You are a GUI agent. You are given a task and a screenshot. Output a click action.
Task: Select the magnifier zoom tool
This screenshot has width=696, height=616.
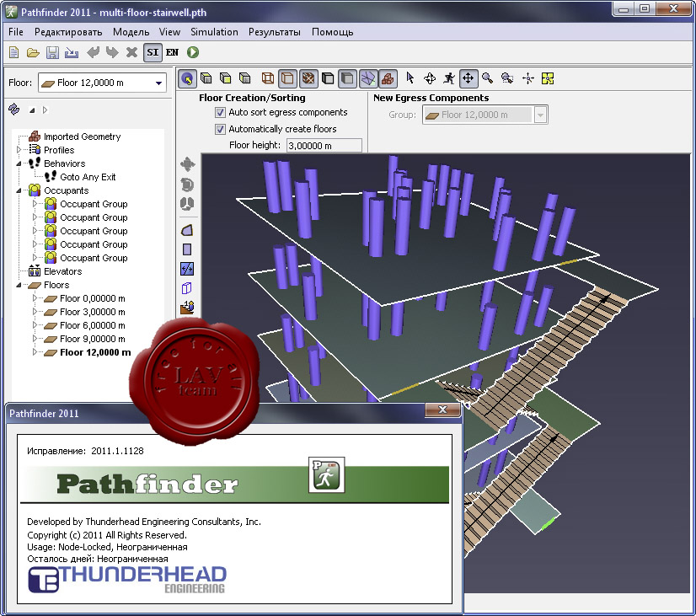coord(487,78)
